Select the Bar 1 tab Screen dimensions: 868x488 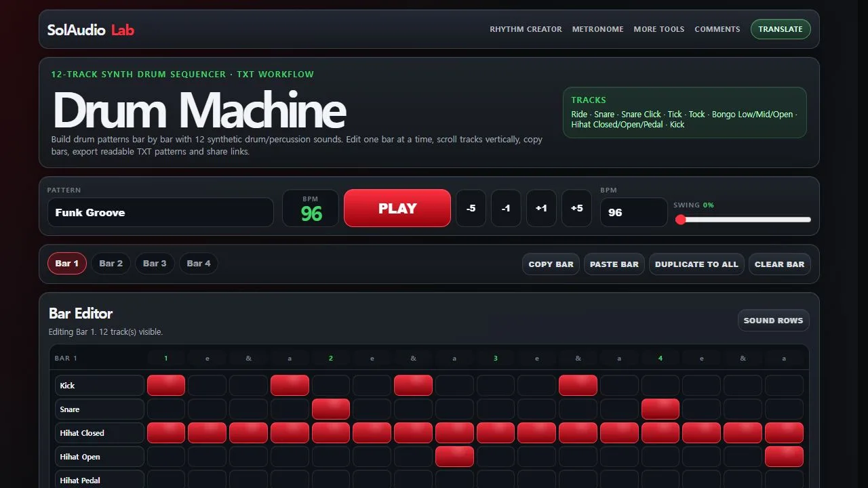click(x=67, y=264)
